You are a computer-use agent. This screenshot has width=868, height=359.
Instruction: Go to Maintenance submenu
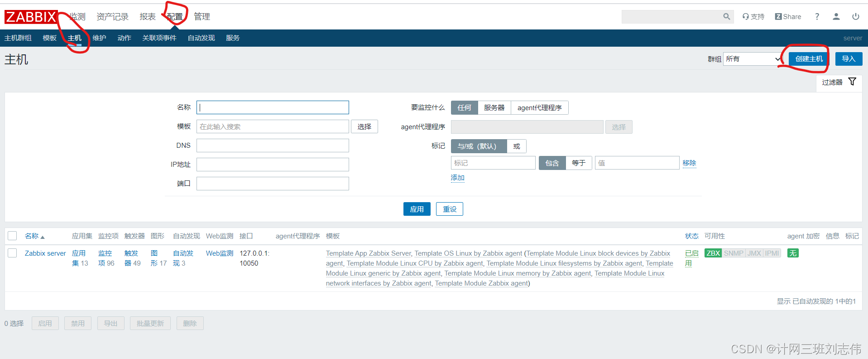(x=100, y=38)
